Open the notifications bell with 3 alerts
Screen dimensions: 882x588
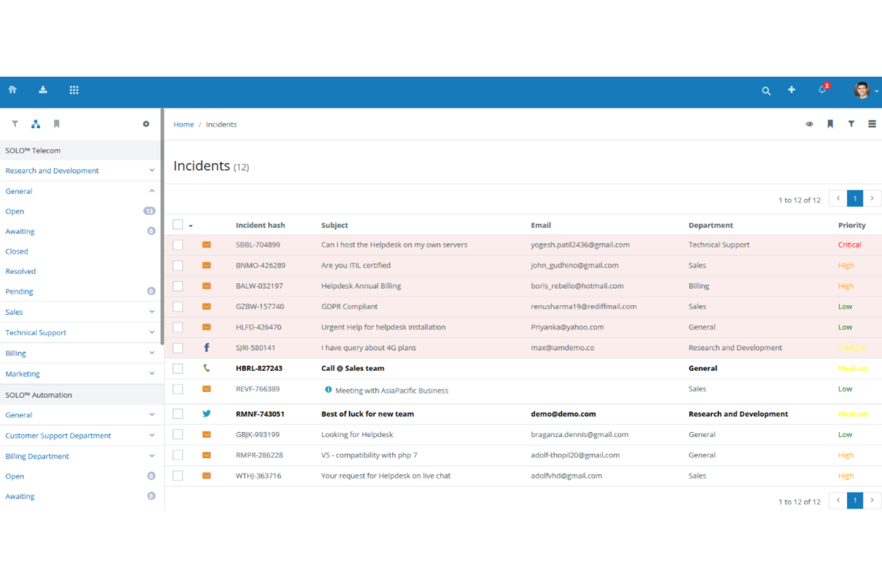[822, 90]
